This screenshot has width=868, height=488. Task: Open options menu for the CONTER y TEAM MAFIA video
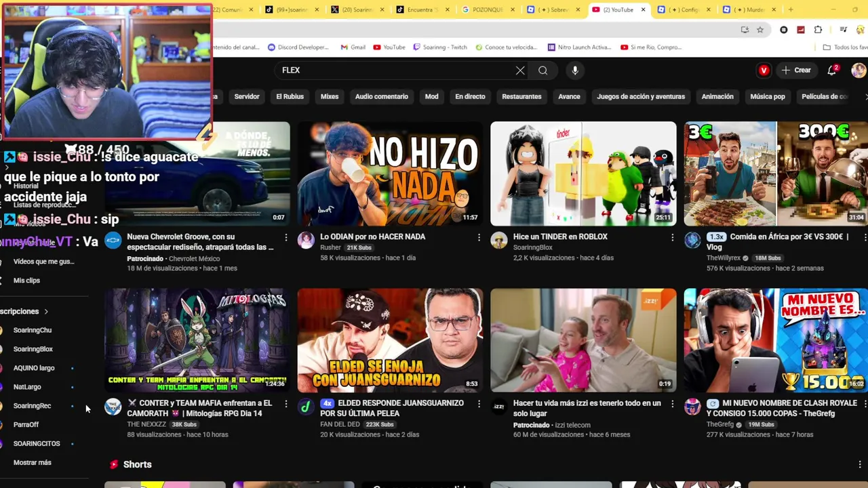point(285,403)
